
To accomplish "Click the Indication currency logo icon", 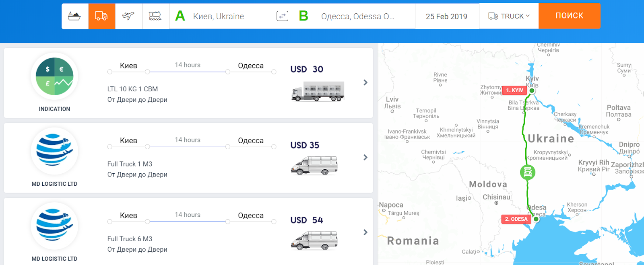I will click(54, 76).
